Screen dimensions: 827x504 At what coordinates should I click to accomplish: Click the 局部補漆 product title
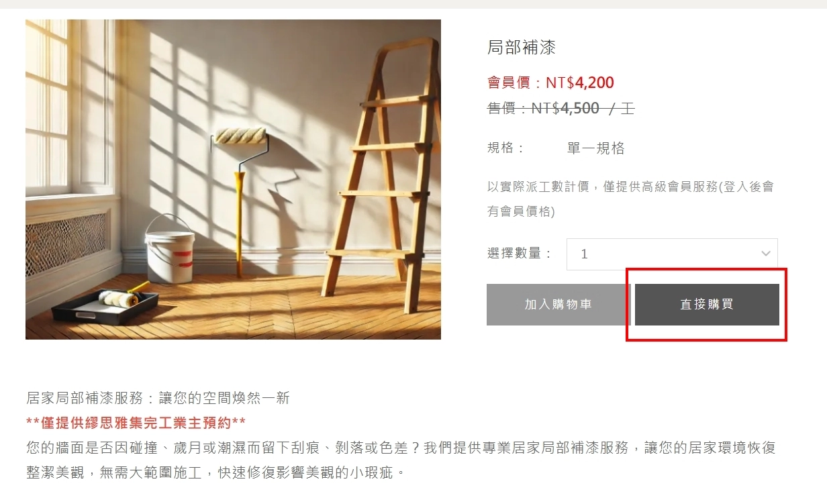click(522, 48)
